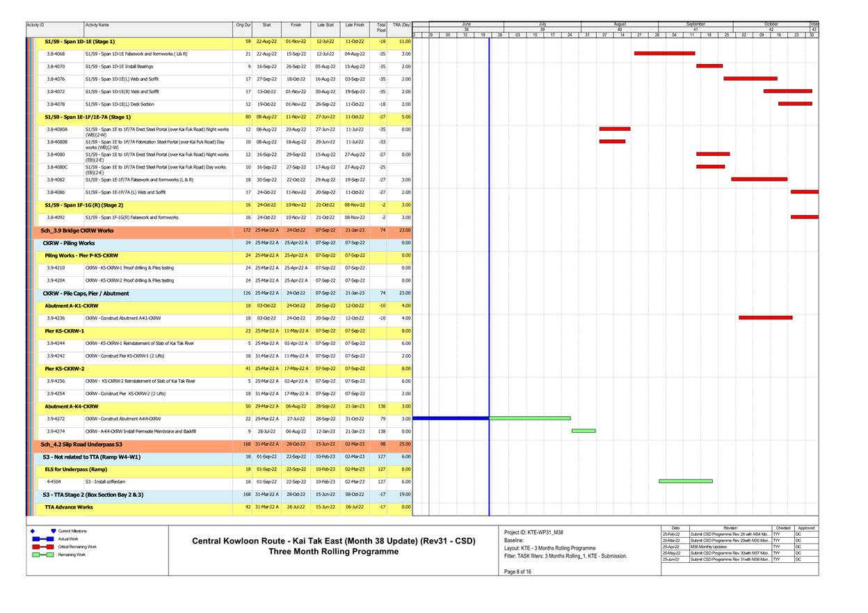Viewport: 868px width, 613px height.
Task: Select the S1/S9 - Span 1F-1G (R) (Stage 2) group row
Action: (83, 205)
